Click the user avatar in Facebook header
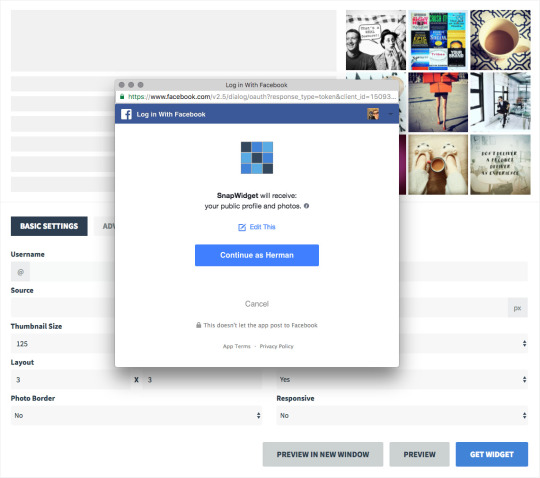540x478 pixels. click(373, 114)
